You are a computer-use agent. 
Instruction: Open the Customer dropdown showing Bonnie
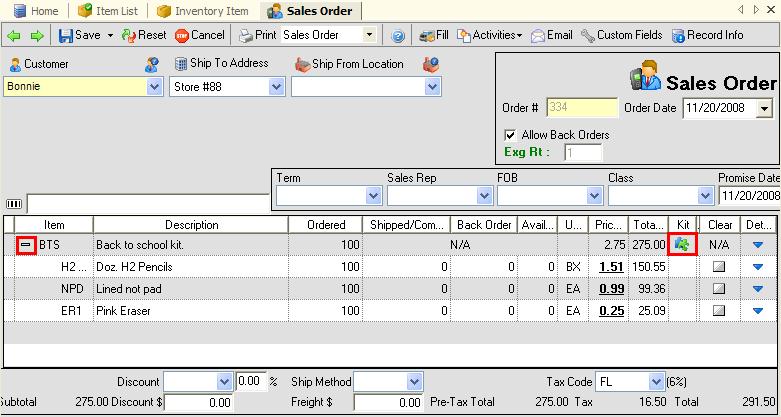154,87
